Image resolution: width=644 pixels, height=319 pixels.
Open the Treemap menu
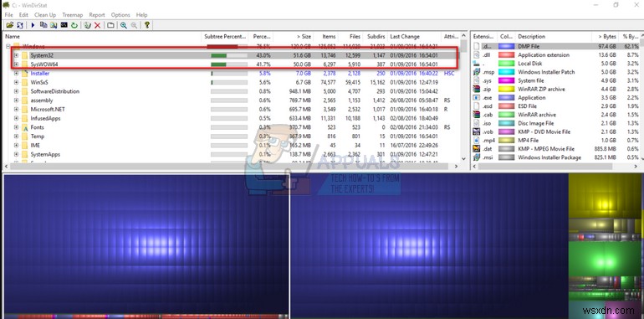point(72,15)
